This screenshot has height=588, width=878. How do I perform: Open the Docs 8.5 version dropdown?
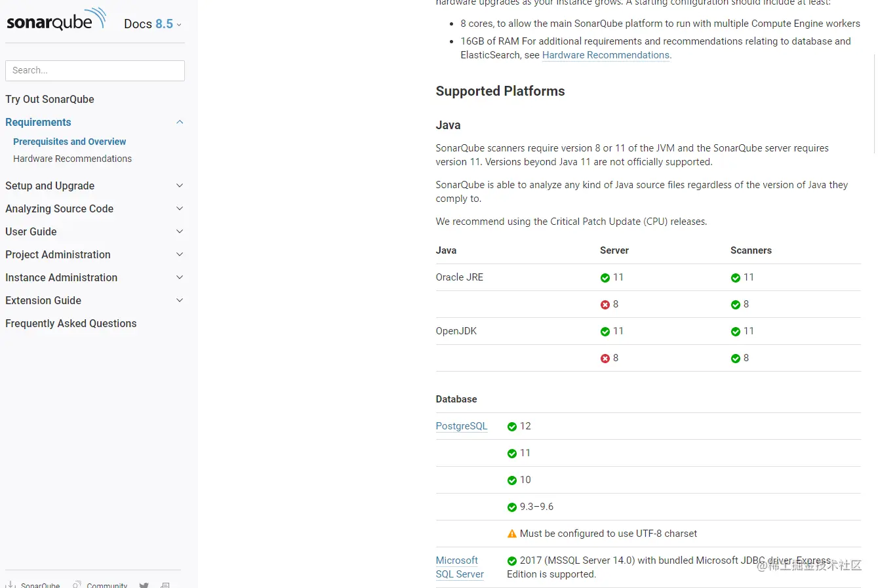(x=153, y=24)
